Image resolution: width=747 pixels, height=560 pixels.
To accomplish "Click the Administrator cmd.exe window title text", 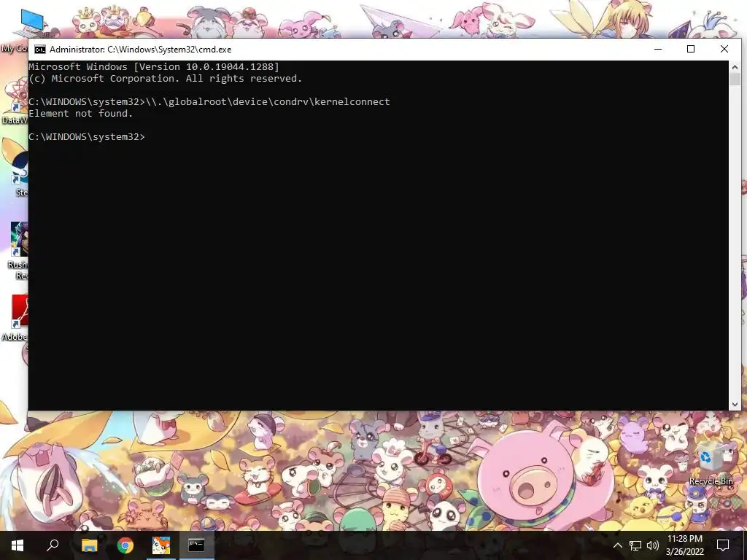I will [x=141, y=50].
